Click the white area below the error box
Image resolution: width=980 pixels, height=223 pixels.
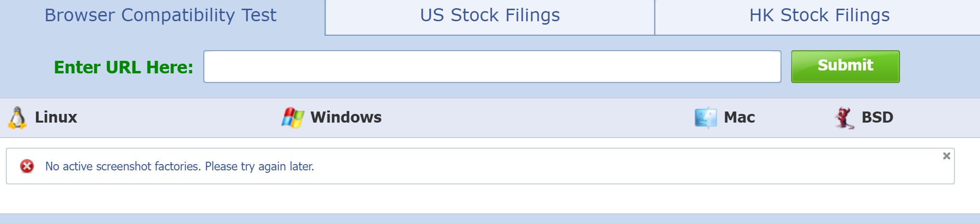[482, 199]
